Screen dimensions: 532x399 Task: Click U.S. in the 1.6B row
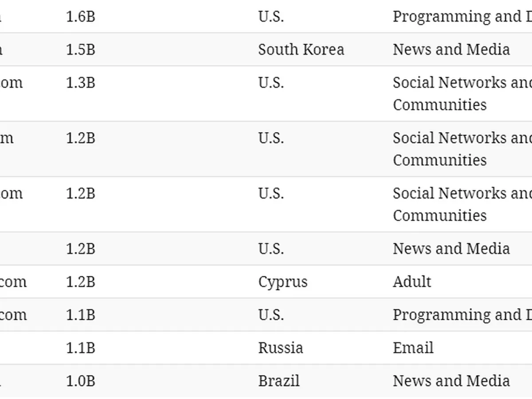click(x=271, y=17)
